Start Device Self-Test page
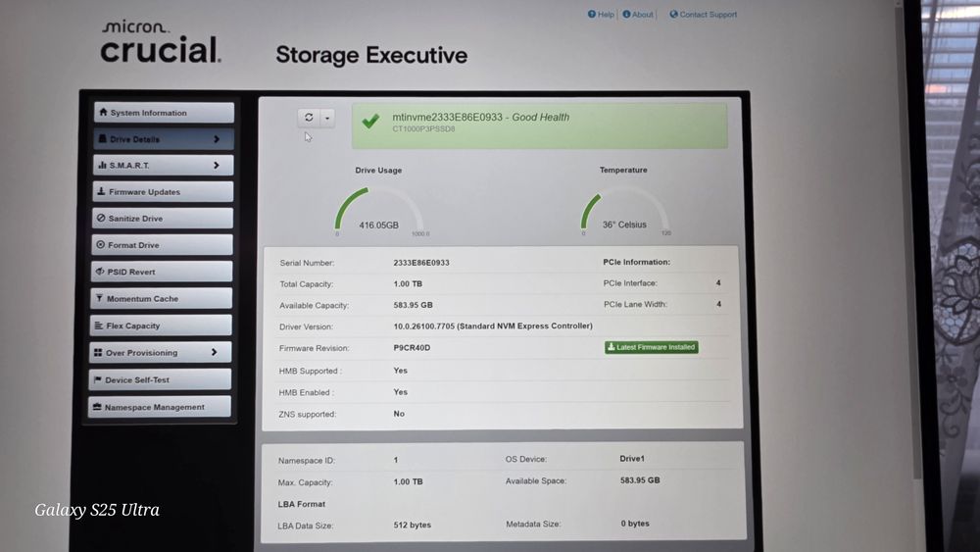980x552 pixels. pos(160,379)
